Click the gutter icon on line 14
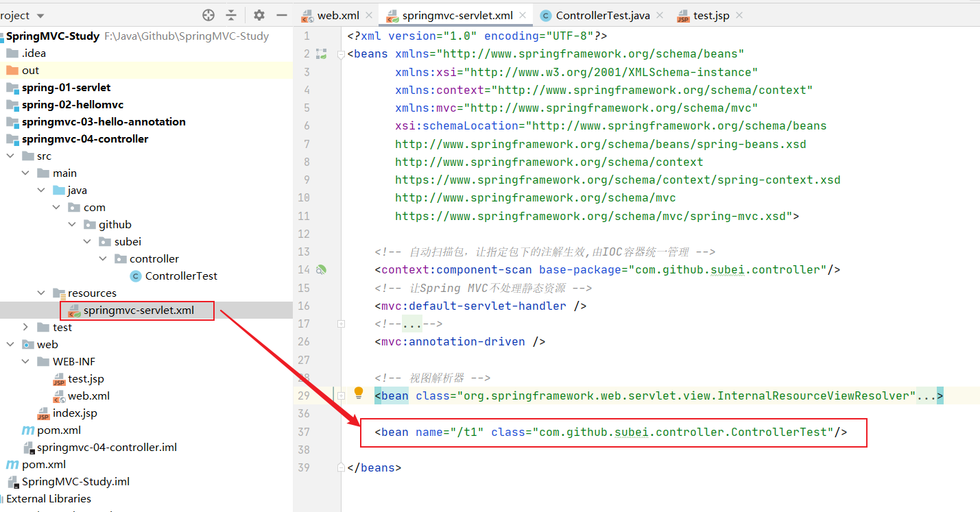The image size is (980, 512). point(320,270)
